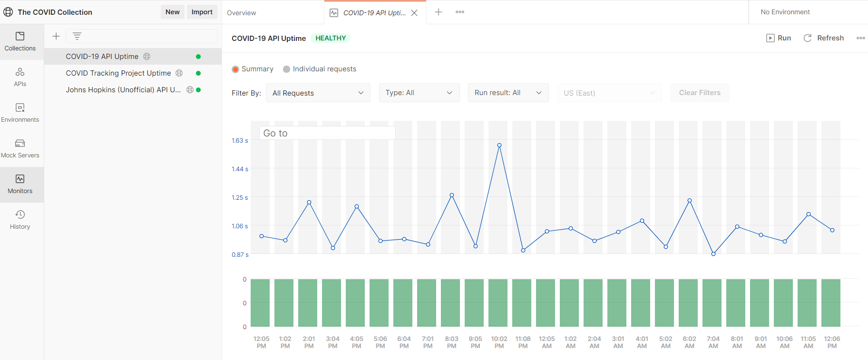Screen dimensions: 868x360
Task: Click The COVID Collection workspace name
Action: (55, 12)
